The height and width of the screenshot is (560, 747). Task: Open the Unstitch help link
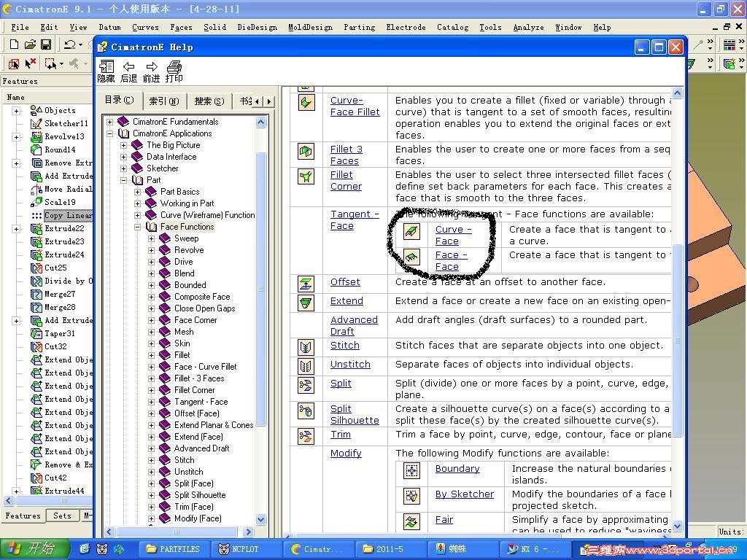pyautogui.click(x=350, y=365)
